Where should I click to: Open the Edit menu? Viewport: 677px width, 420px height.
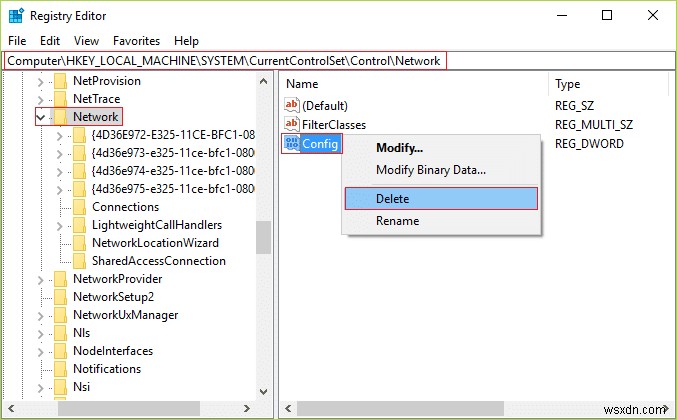tap(50, 41)
